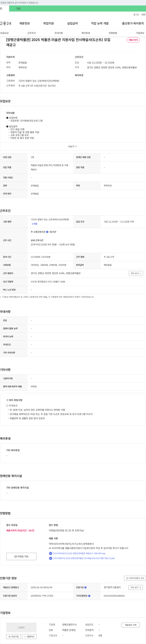Report ad with 거짓구인광고 신고

pyautogui.click(x=135, y=578)
